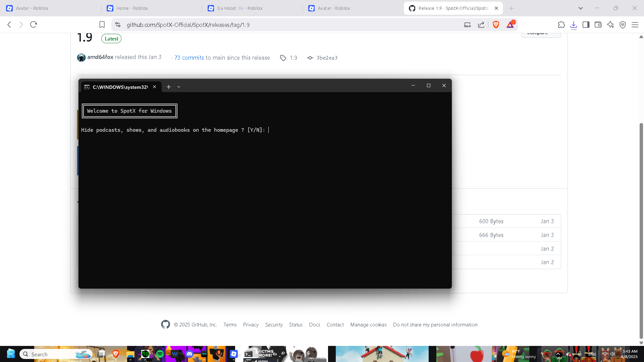Open Docs footer link
The image size is (644, 362).
click(x=315, y=325)
